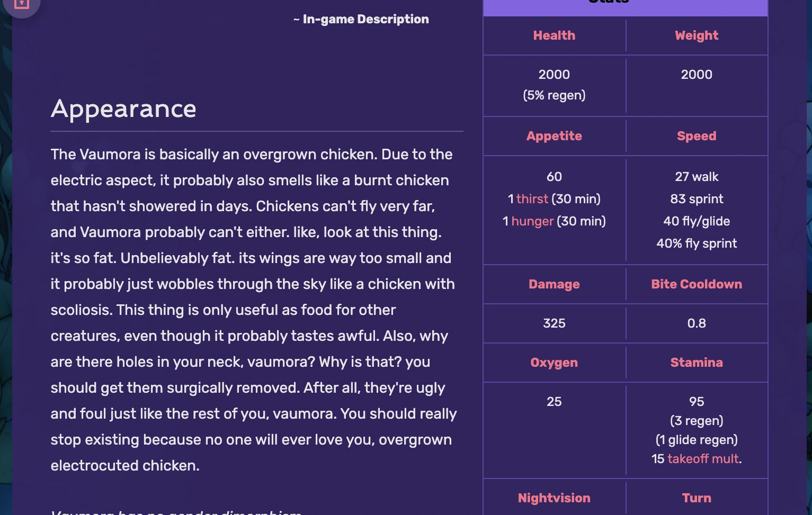Click the Appearance section heading

pos(123,109)
